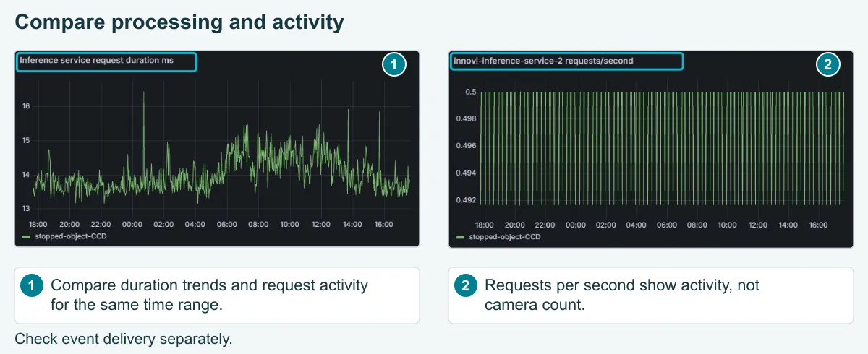Click 'Compare duration trends and request activity' caption

tap(209, 295)
